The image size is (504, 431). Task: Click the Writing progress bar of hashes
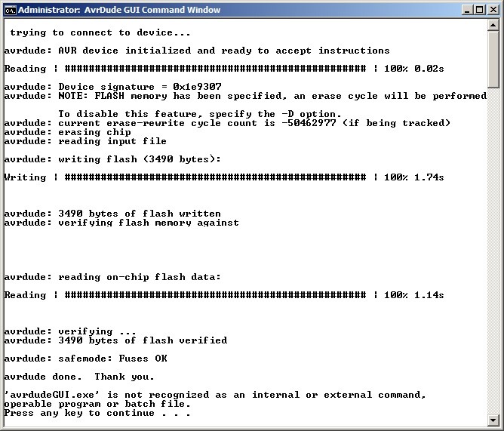click(x=215, y=177)
